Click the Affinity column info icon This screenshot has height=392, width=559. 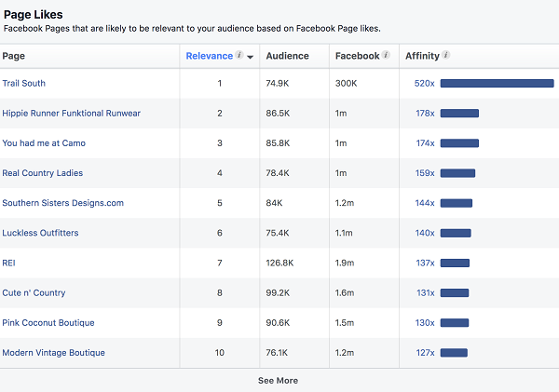(x=445, y=55)
